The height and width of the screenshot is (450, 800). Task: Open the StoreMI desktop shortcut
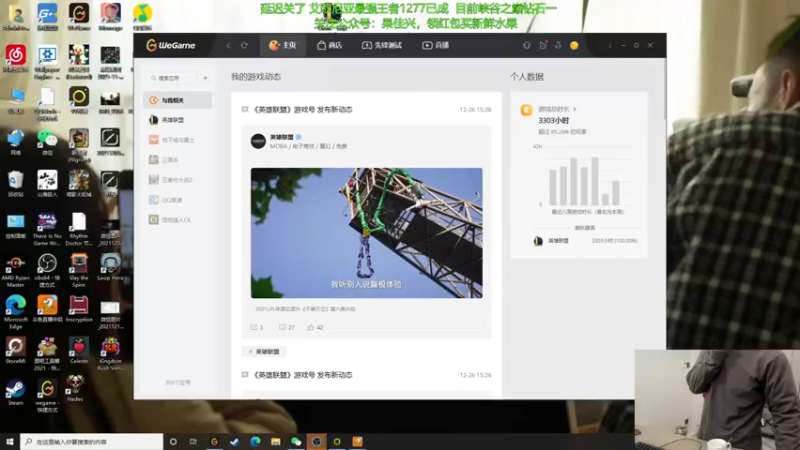click(x=15, y=351)
